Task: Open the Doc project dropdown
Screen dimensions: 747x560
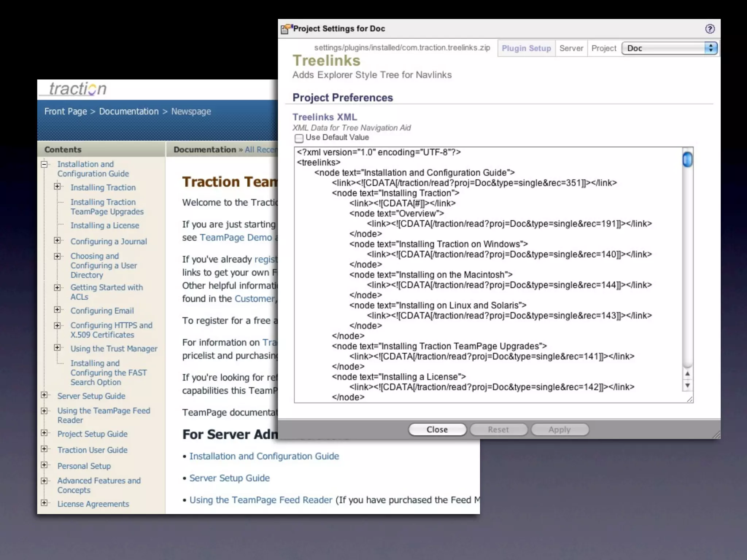Action: 669,48
